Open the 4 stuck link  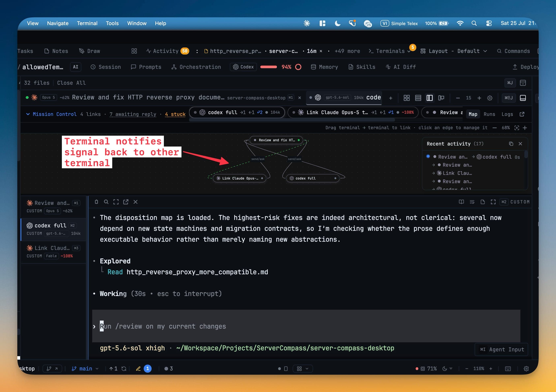[x=175, y=114]
